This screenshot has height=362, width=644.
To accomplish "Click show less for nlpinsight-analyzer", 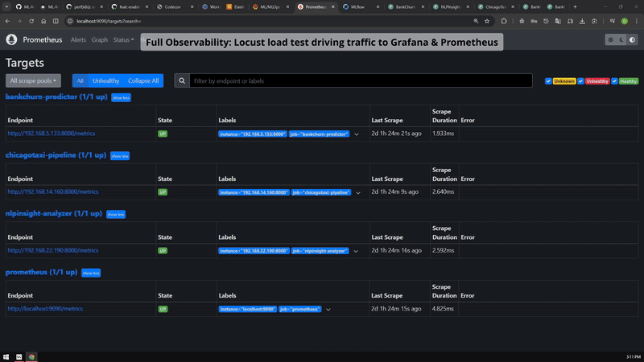I will pyautogui.click(x=116, y=214).
